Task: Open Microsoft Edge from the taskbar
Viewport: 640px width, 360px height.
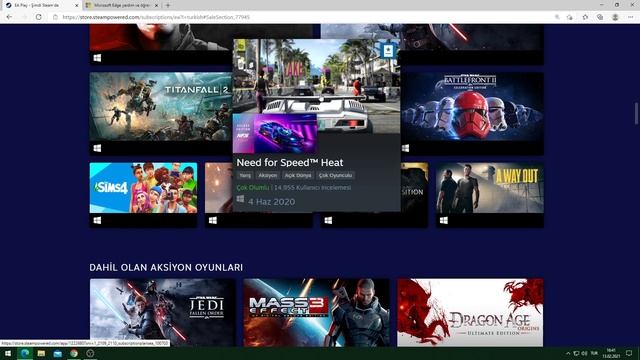Action: (x=24, y=353)
